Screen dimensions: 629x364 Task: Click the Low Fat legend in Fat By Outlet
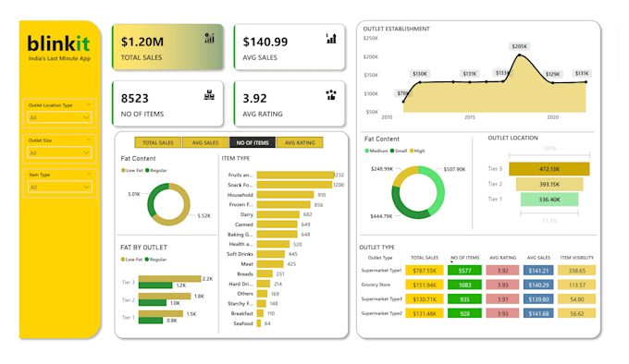pos(131,260)
